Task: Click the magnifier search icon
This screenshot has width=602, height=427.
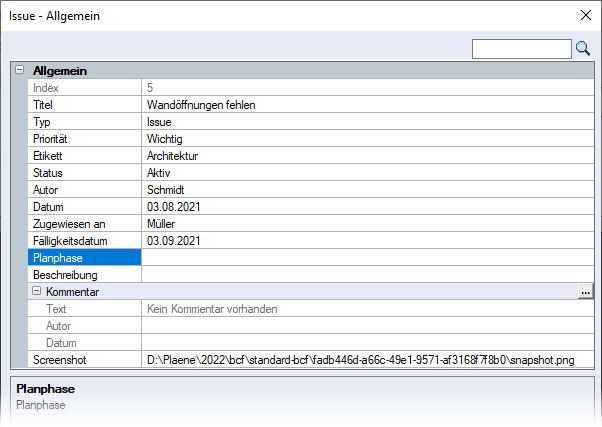Action: pos(583,48)
